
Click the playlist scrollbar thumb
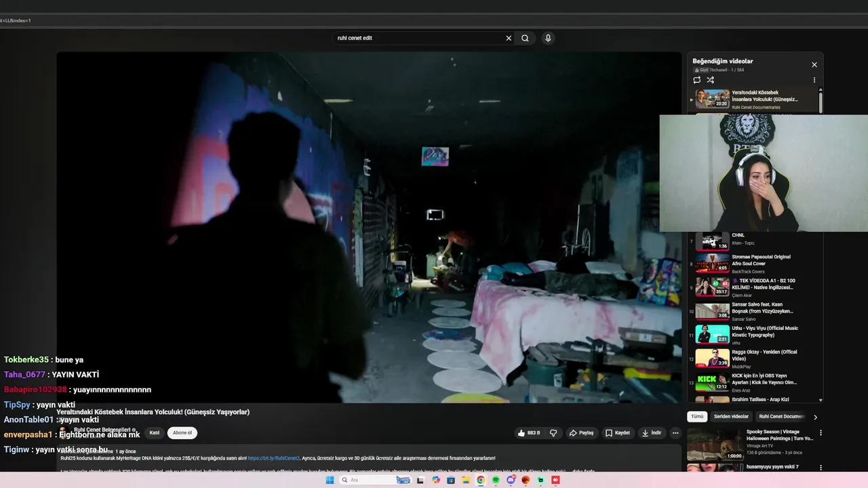[x=821, y=102]
